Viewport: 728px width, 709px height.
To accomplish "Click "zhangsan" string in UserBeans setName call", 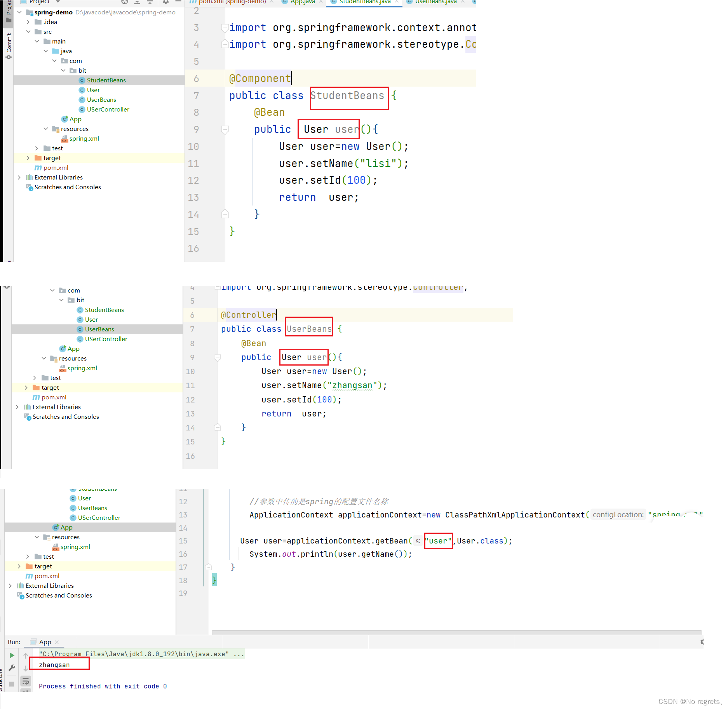I will pos(352,385).
